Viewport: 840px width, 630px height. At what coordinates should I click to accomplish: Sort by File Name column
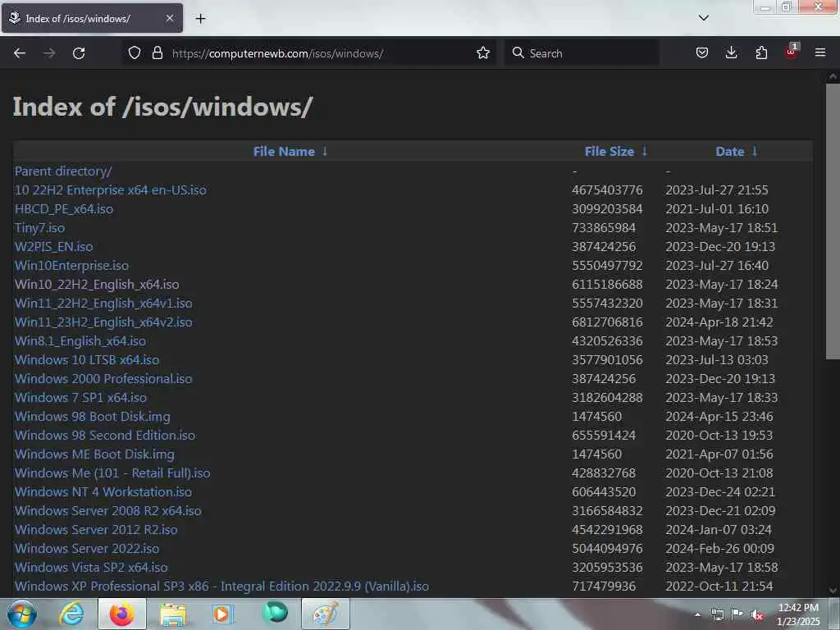click(290, 152)
